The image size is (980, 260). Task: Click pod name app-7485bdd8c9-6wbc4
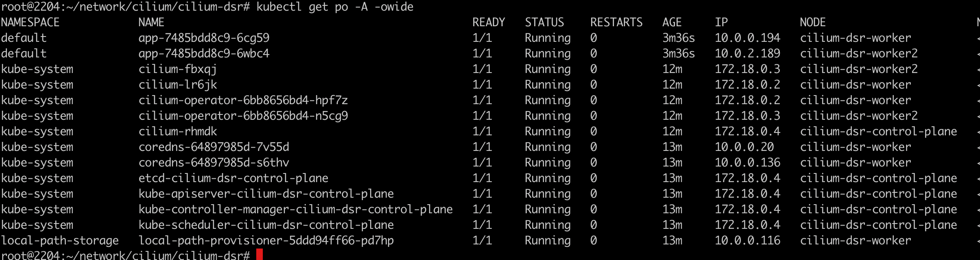click(x=204, y=53)
